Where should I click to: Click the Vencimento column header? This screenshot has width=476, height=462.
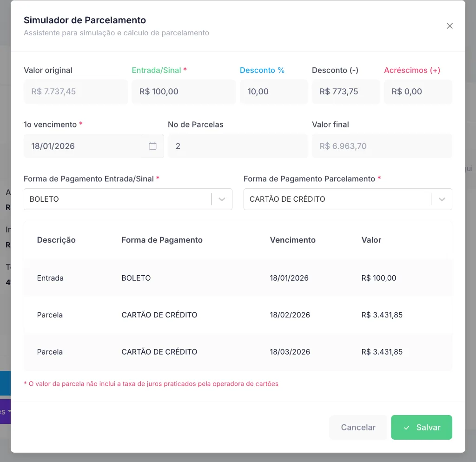pos(293,240)
